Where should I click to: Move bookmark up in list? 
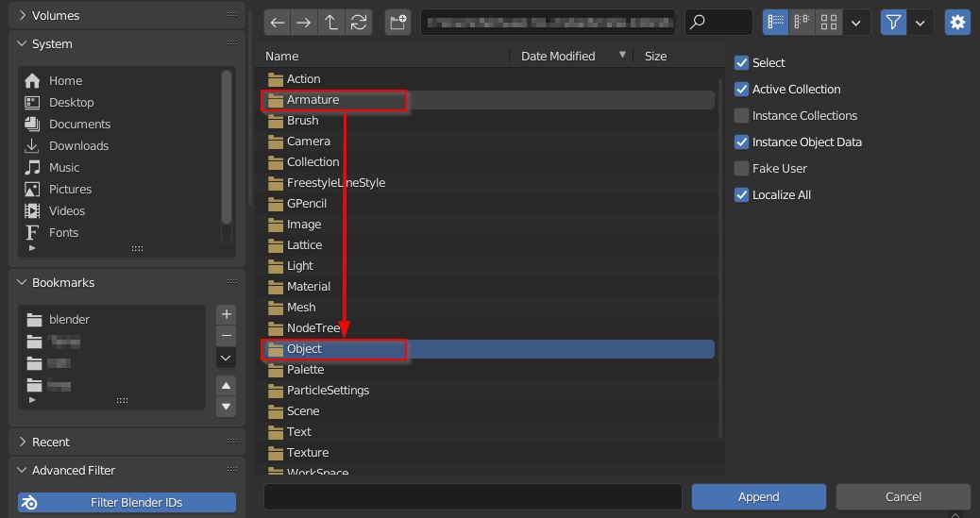(x=227, y=386)
